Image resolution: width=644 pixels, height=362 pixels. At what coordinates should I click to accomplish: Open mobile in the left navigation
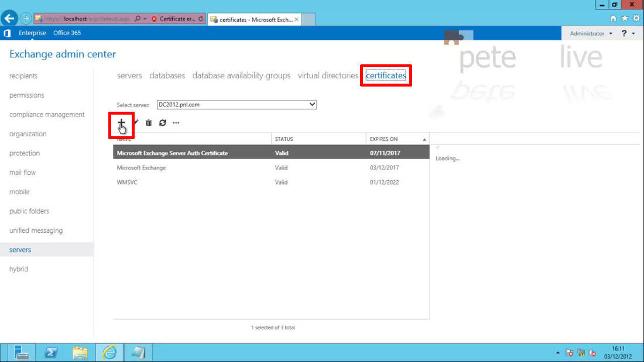tap(19, 192)
